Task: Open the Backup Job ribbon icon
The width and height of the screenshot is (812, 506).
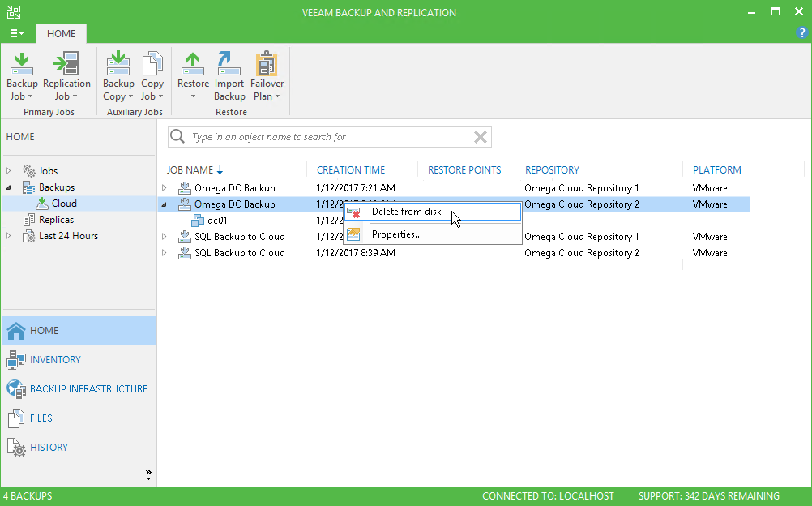Action: [22, 64]
